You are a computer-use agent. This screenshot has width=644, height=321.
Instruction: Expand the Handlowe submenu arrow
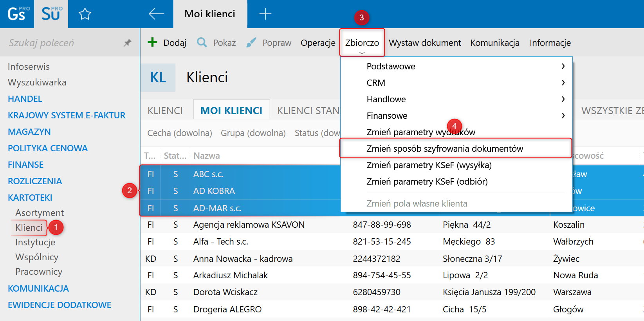tap(563, 99)
